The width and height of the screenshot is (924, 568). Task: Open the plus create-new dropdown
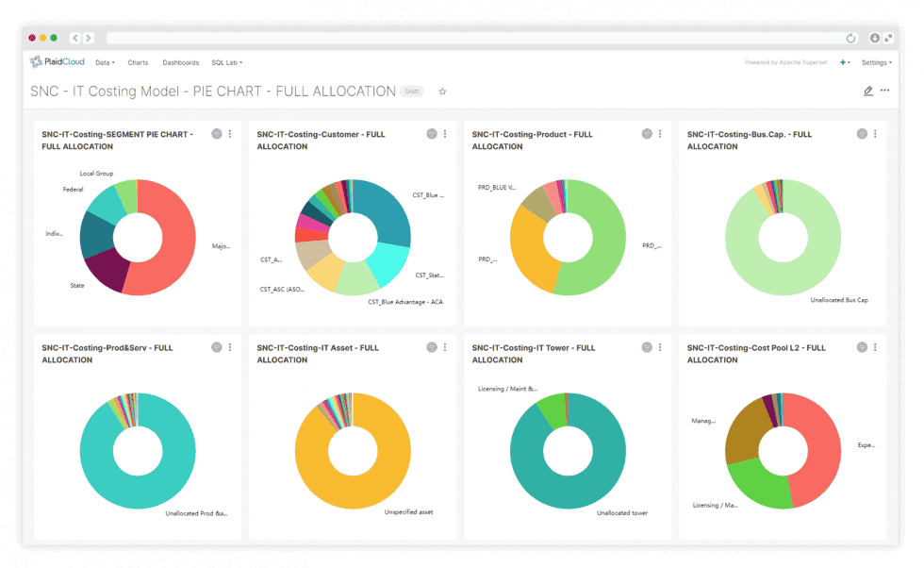845,62
